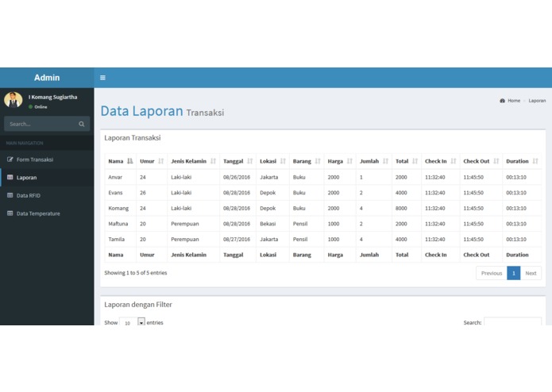This screenshot has height=392, width=552.
Task: Click the Laporan table icon in sidebar
Action: [x=10, y=177]
